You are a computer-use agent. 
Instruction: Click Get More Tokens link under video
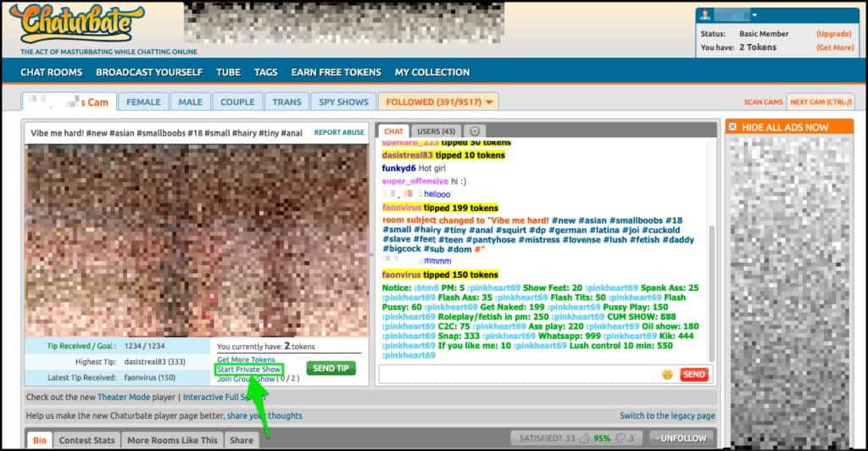coord(246,359)
